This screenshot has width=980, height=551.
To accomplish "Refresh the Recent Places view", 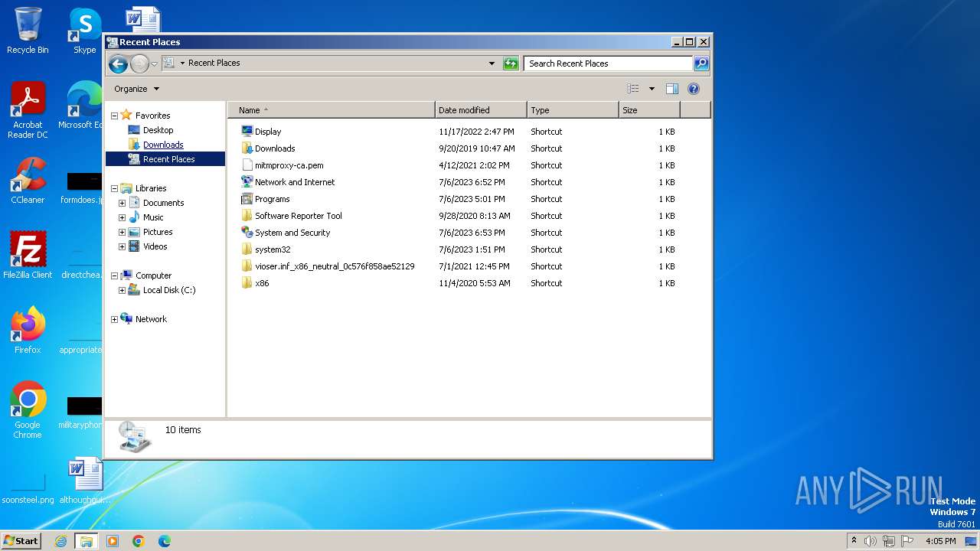I will (x=511, y=64).
